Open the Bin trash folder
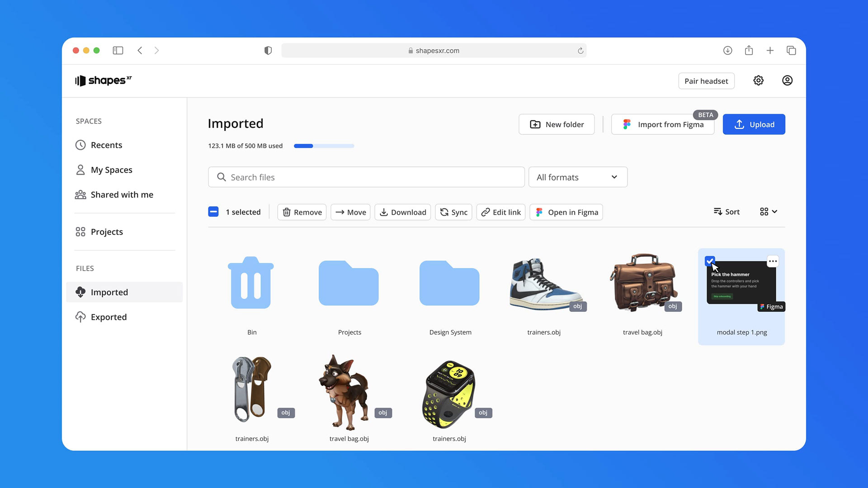 [251, 284]
